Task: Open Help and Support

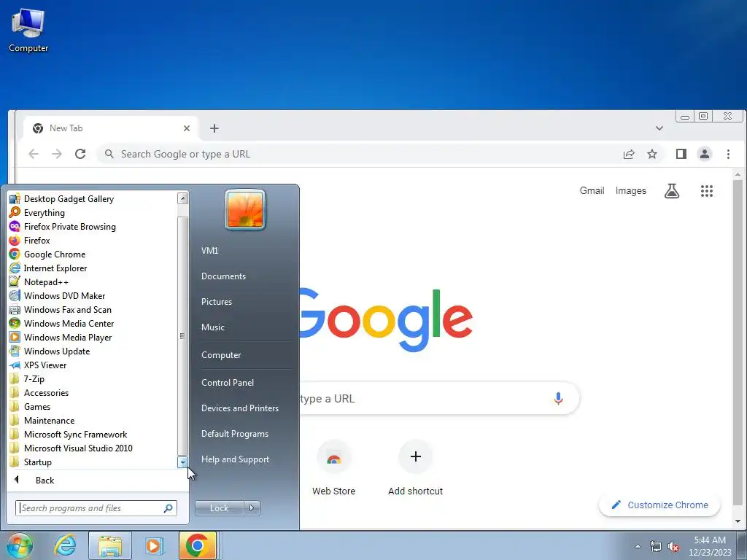Action: 236,459
